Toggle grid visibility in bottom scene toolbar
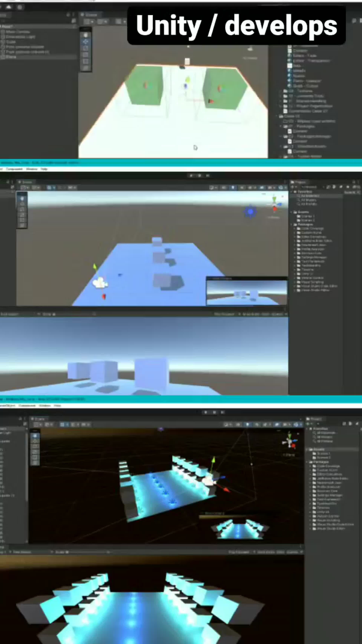Screen dimensions: 362x644 coord(64,424)
